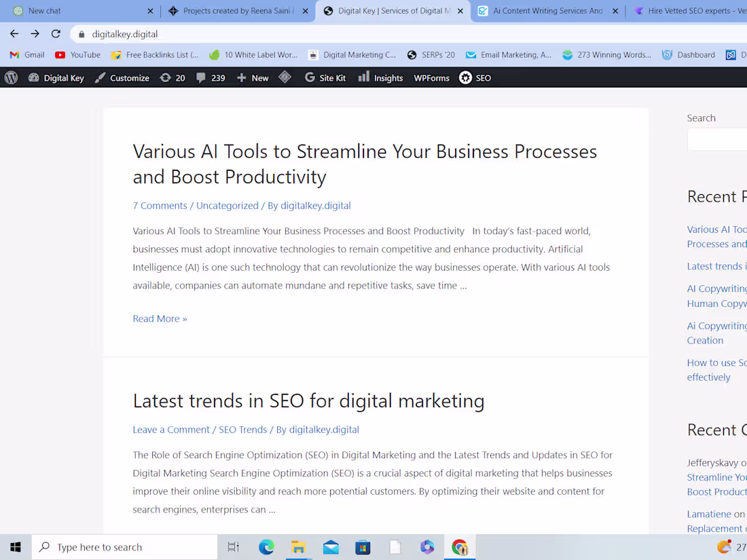Open File Explorer from the taskbar

[298, 546]
